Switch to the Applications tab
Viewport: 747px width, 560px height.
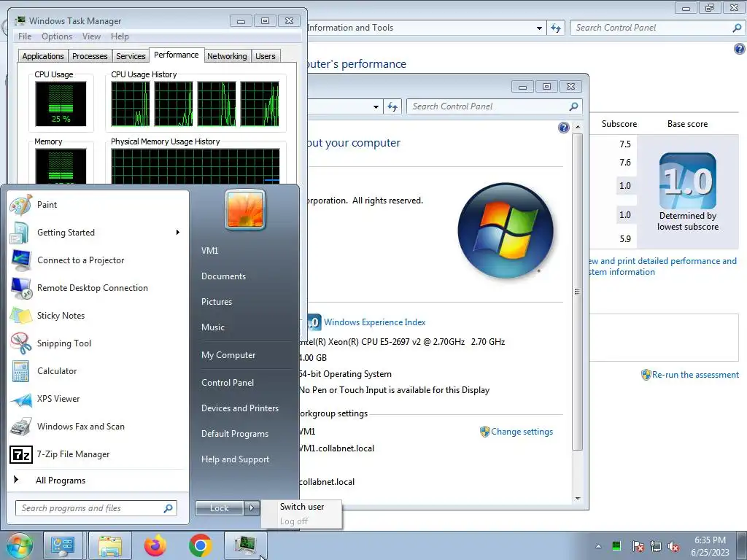(43, 56)
